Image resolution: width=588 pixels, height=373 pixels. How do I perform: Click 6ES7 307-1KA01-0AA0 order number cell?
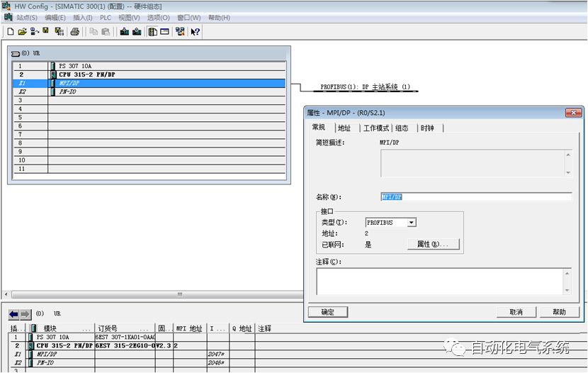[125, 337]
